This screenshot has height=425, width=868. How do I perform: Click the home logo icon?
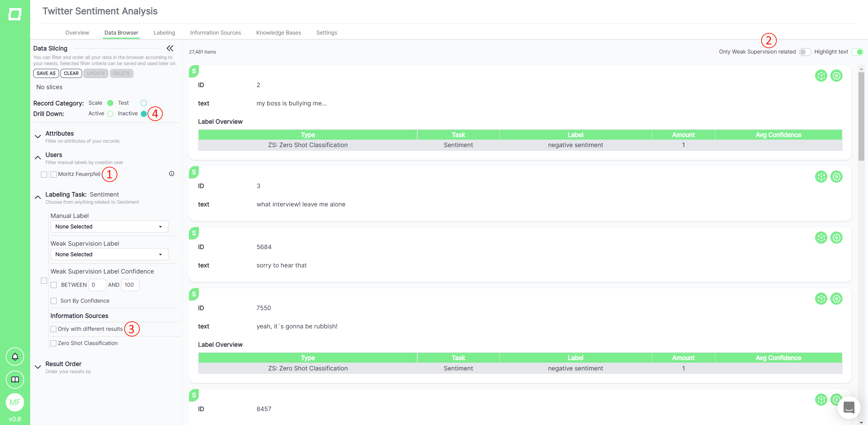[x=15, y=14]
